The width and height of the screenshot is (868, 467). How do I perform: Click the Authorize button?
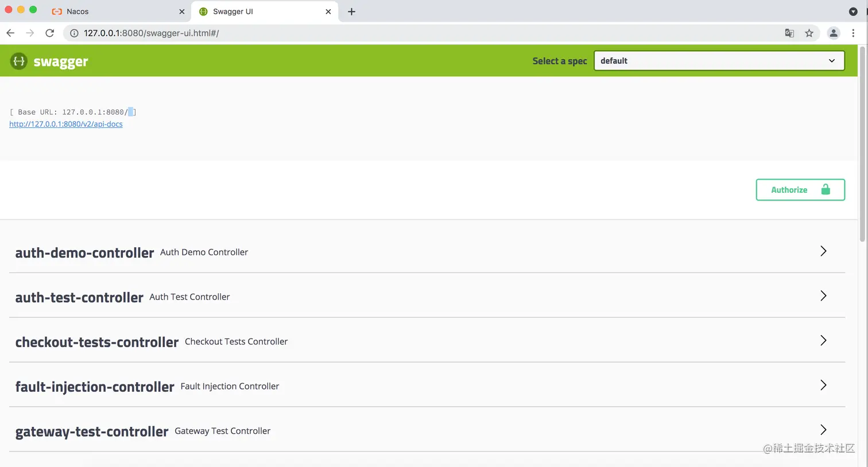coord(800,190)
